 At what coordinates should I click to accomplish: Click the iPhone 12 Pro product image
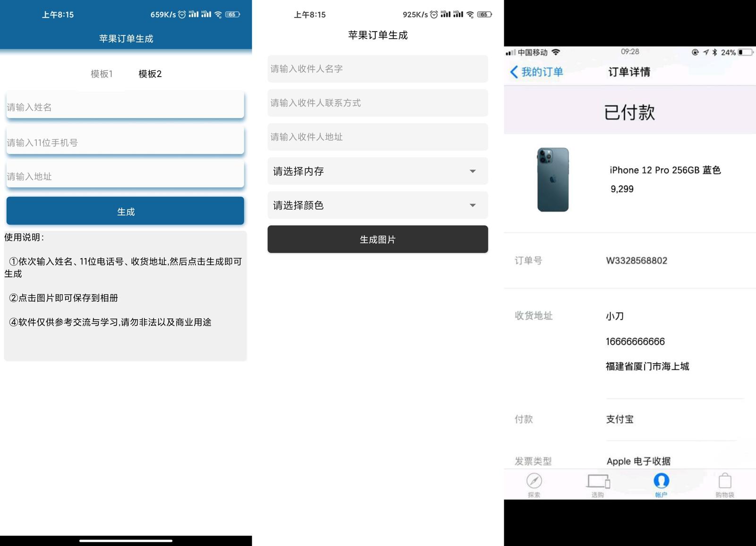click(x=553, y=179)
